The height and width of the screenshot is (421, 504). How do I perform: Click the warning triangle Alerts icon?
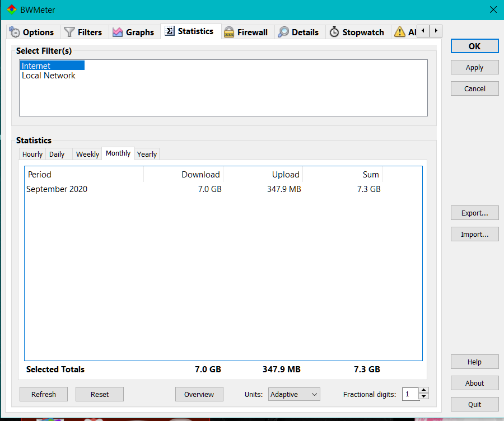399,32
